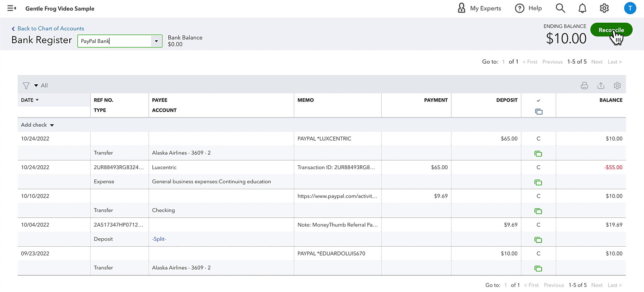Screen dimensions: 644x292
Task: Click the My Experts label
Action: pos(486,8)
